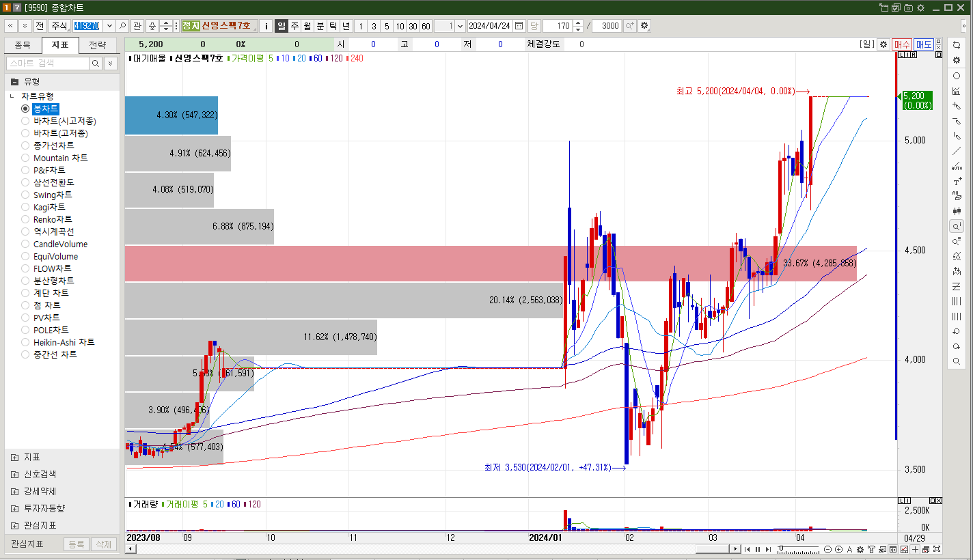Click the scrollbar right arrow button
The height and width of the screenshot is (560, 973).
(x=735, y=549)
